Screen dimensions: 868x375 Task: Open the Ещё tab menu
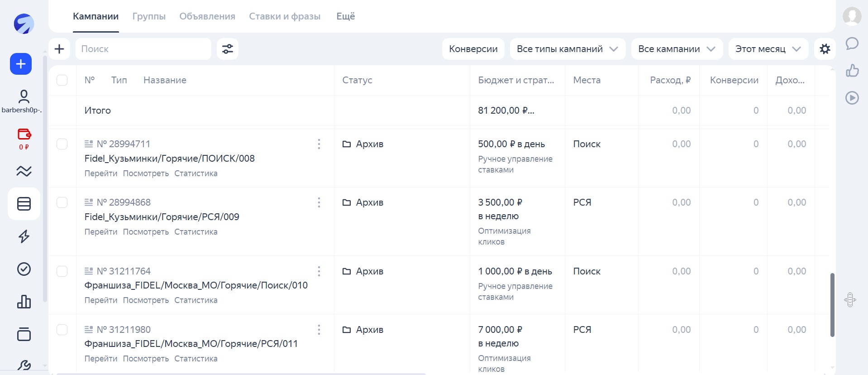pyautogui.click(x=345, y=16)
